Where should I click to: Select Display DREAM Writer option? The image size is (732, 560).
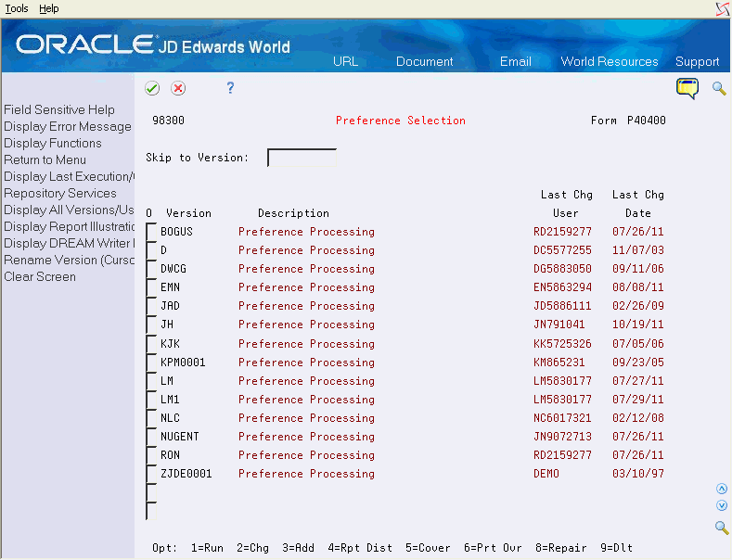[x=69, y=243]
